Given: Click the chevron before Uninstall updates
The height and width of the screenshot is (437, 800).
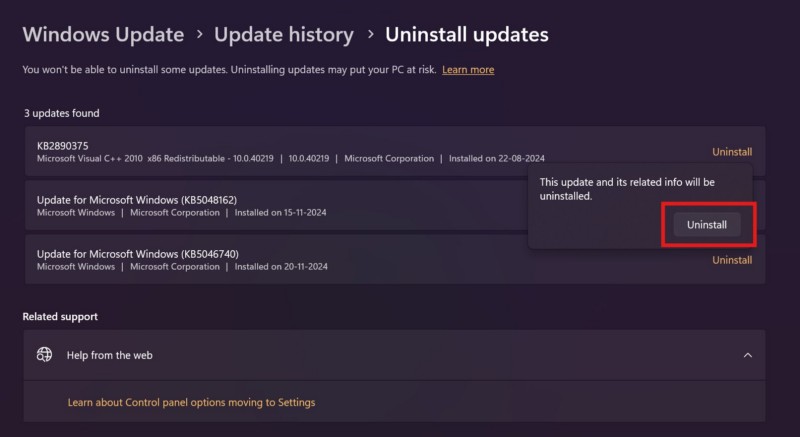Looking at the screenshot, I should [x=370, y=36].
